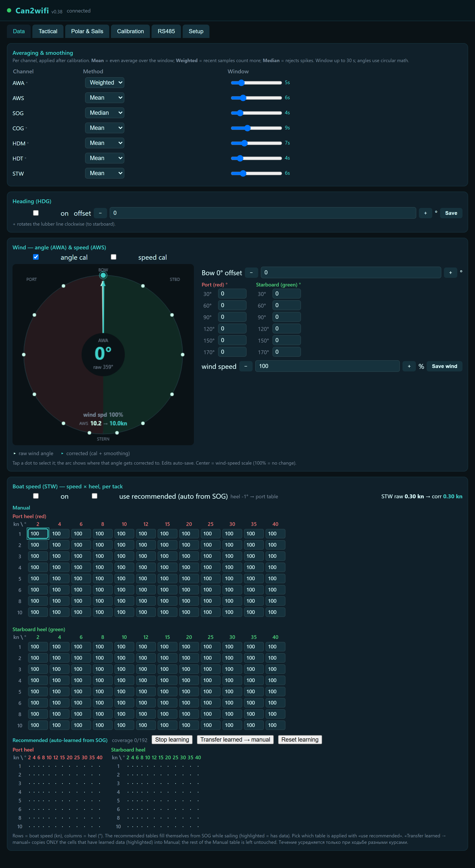Viewport: 475px width, 868px height.
Task: Edit the Starboard 60° correction field
Action: click(287, 305)
